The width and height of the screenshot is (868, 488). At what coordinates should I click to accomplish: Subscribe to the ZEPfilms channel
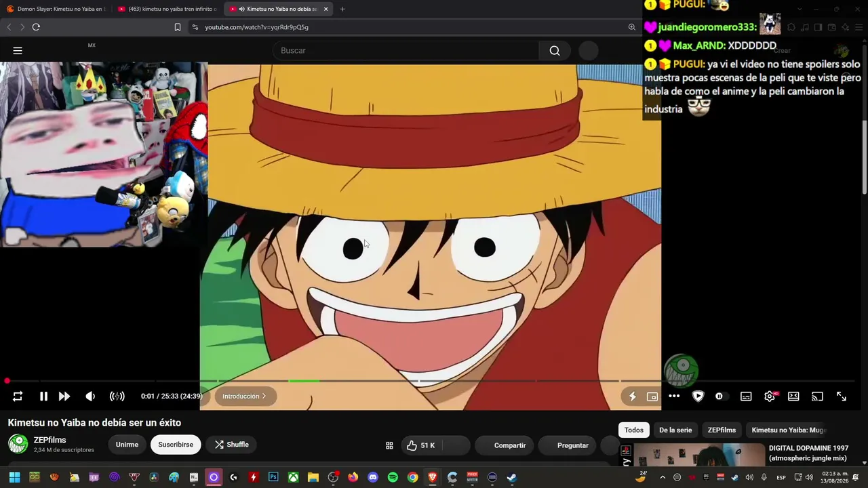point(176,445)
